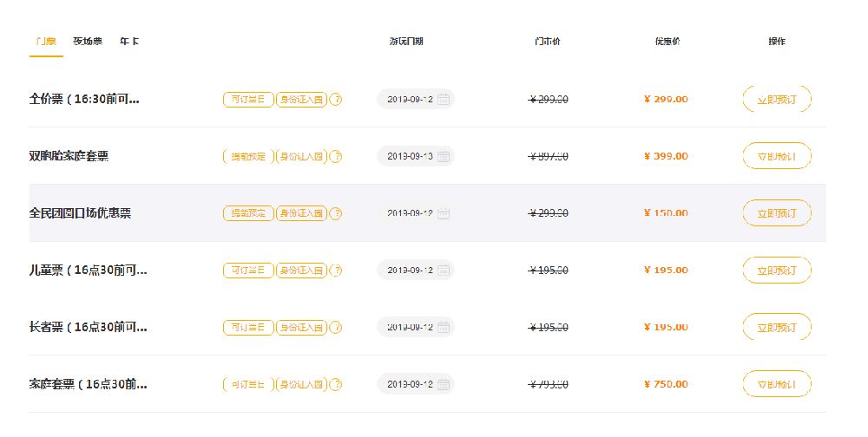Click help icon on 双胞胎家庭套票 row

[335, 157]
